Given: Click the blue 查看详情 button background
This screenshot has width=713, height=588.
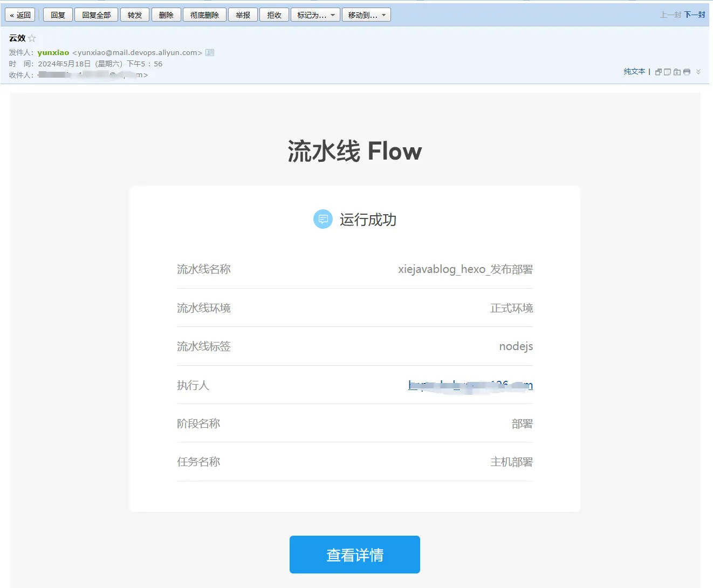Looking at the screenshot, I should click(x=354, y=554).
